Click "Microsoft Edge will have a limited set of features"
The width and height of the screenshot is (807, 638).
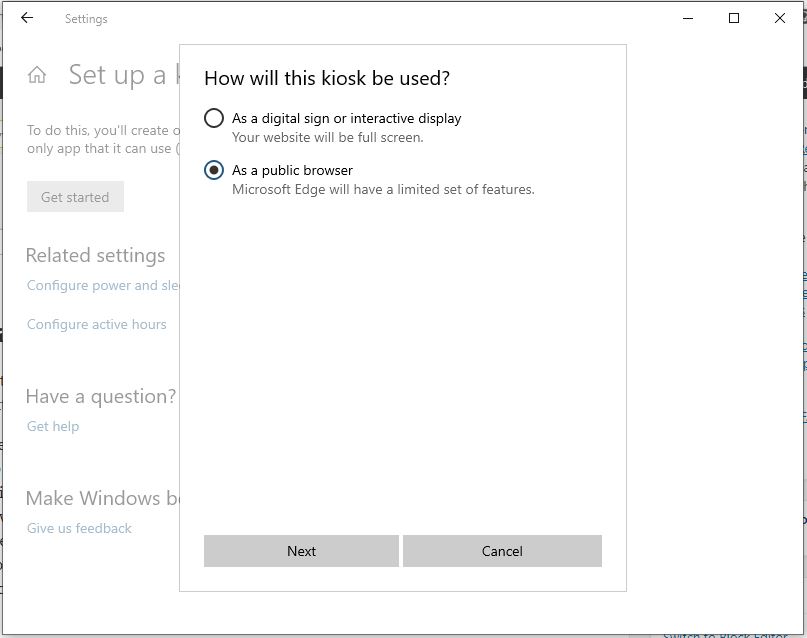383,189
